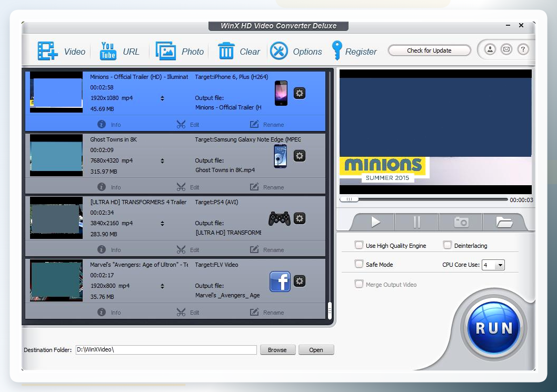557x392 pixels.
Task: Click the Facebook FLV profile icon
Action: [x=280, y=281]
